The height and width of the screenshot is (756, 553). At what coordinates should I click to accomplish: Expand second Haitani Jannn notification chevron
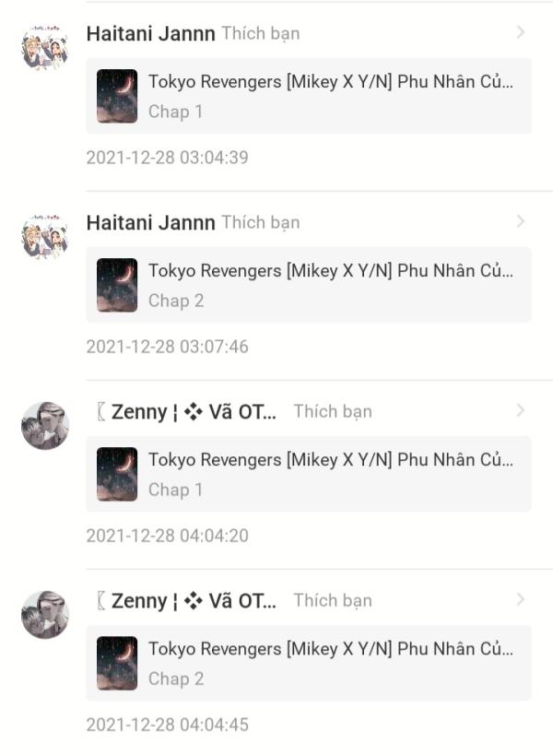click(x=521, y=221)
